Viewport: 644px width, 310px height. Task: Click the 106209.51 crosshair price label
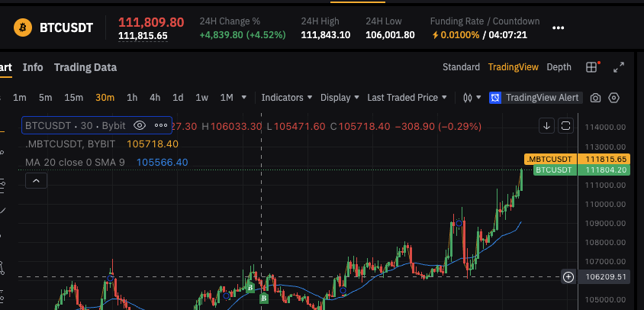coord(604,277)
